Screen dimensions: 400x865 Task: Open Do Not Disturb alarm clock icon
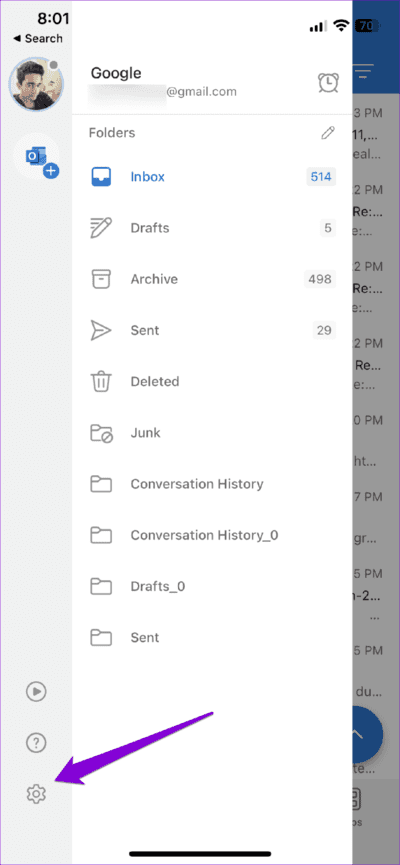coord(328,82)
